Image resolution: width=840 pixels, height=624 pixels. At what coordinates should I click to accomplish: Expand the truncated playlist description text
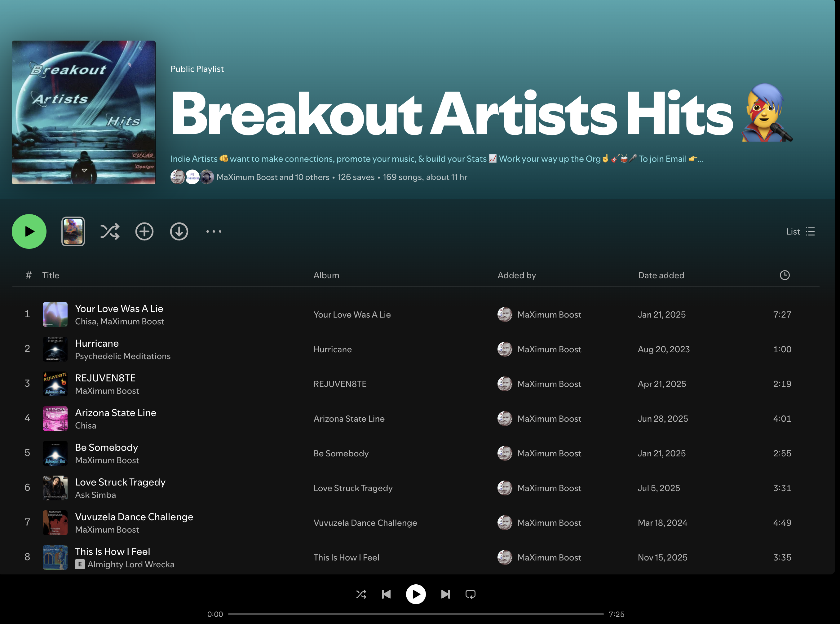click(x=436, y=159)
